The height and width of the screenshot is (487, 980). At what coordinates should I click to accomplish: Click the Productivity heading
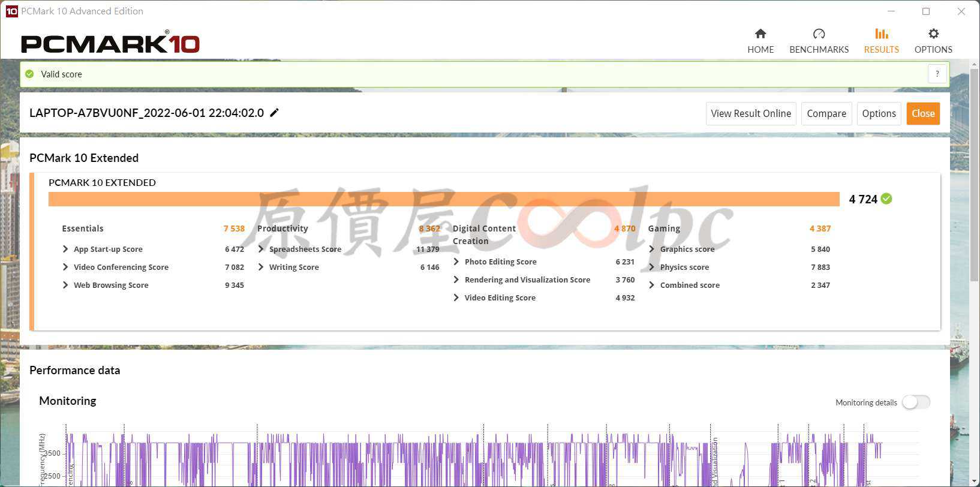(x=282, y=229)
